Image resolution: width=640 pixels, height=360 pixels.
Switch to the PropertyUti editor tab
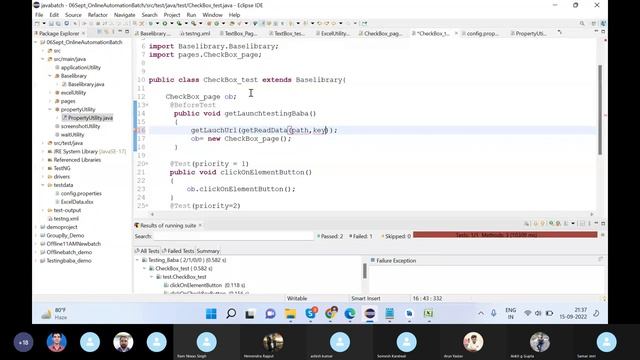click(528, 33)
